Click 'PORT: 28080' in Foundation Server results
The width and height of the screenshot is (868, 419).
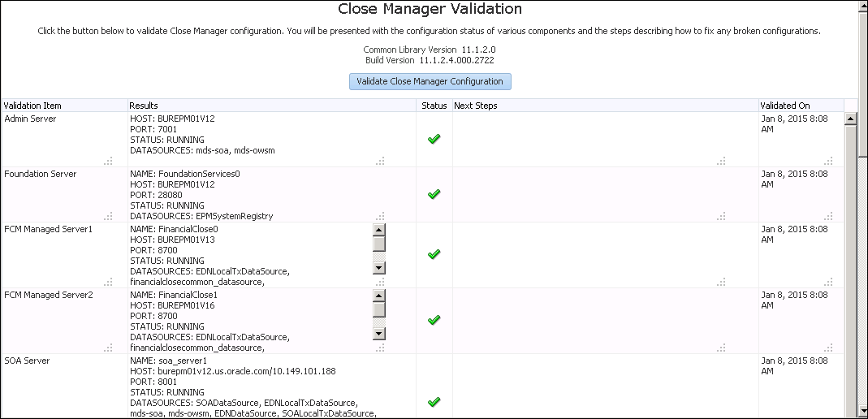tap(156, 195)
